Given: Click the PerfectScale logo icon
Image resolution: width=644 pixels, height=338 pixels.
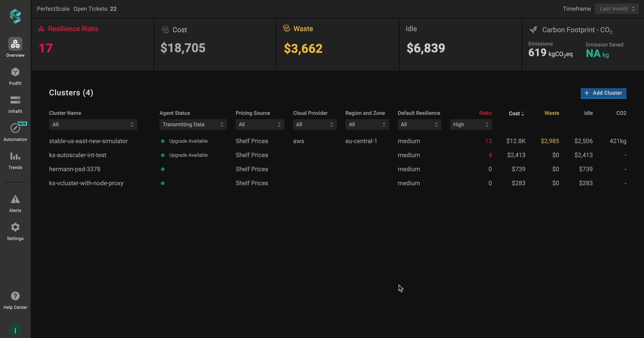Looking at the screenshot, I should pyautogui.click(x=15, y=16).
